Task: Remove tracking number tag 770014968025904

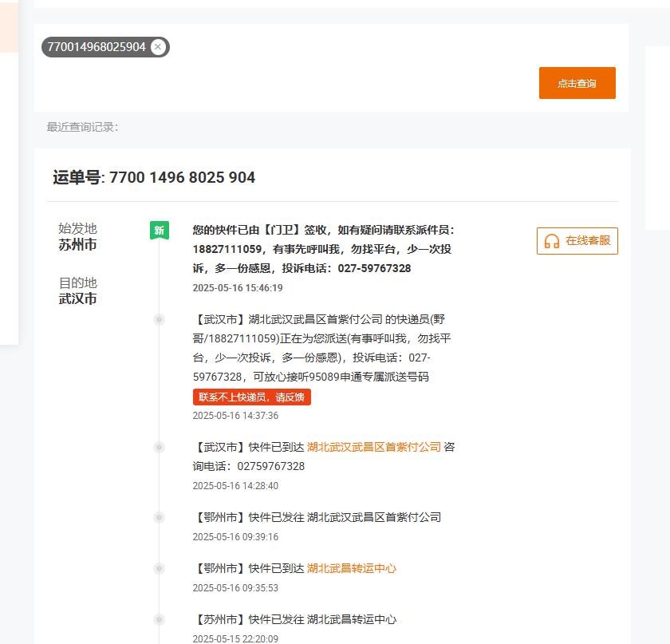Action: pyautogui.click(x=158, y=46)
